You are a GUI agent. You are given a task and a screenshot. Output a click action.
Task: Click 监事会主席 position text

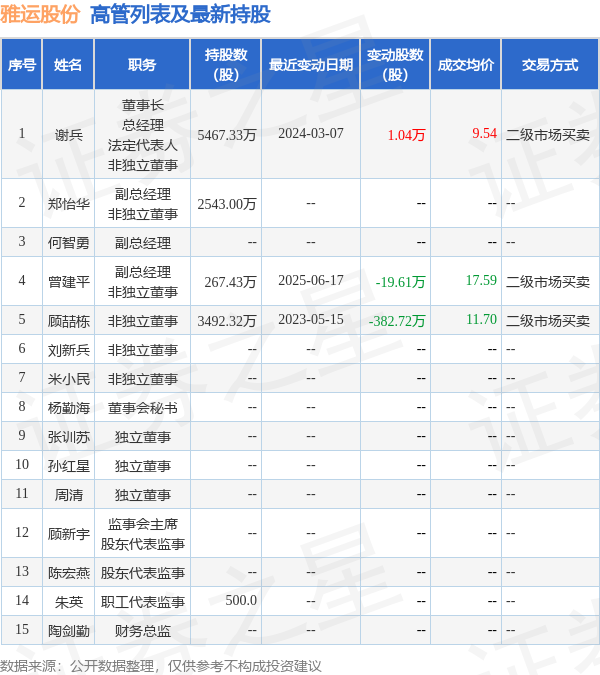[x=142, y=524]
